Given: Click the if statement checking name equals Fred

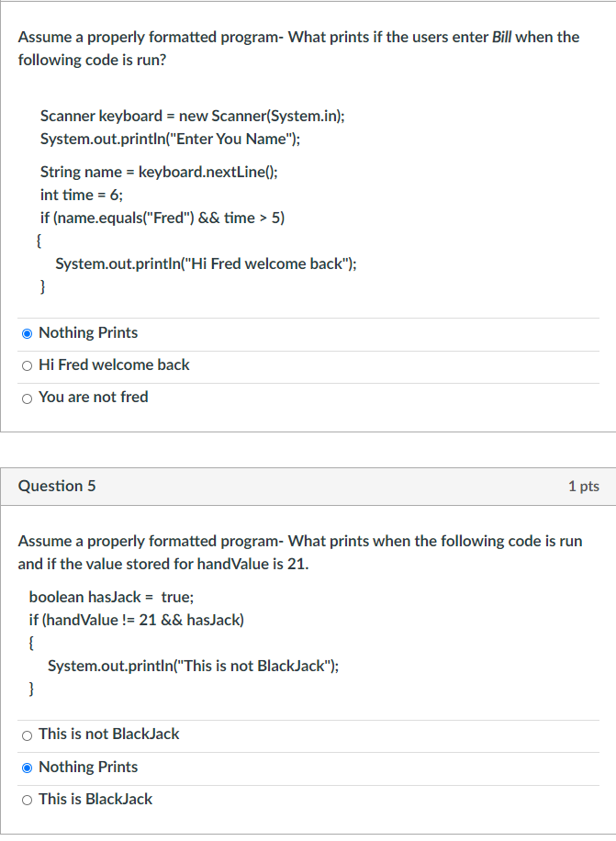Looking at the screenshot, I should [162, 218].
